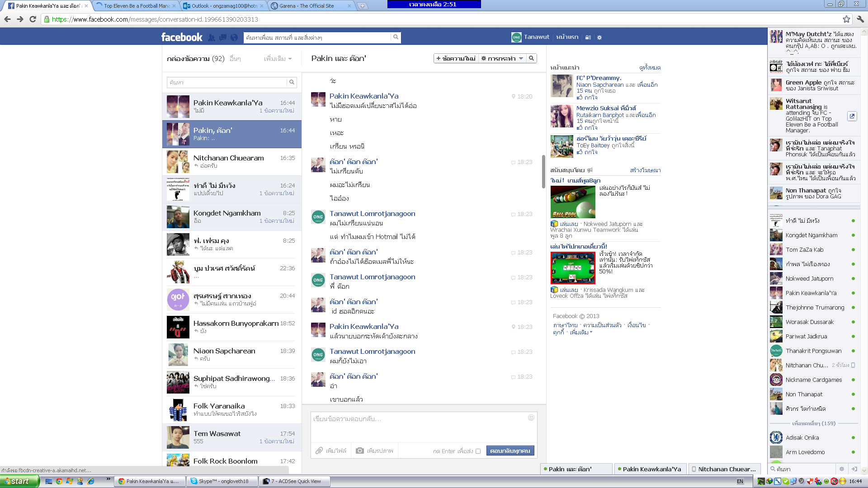The height and width of the screenshot is (488, 868).
Task: Click the friend requests icon in header
Action: click(212, 38)
